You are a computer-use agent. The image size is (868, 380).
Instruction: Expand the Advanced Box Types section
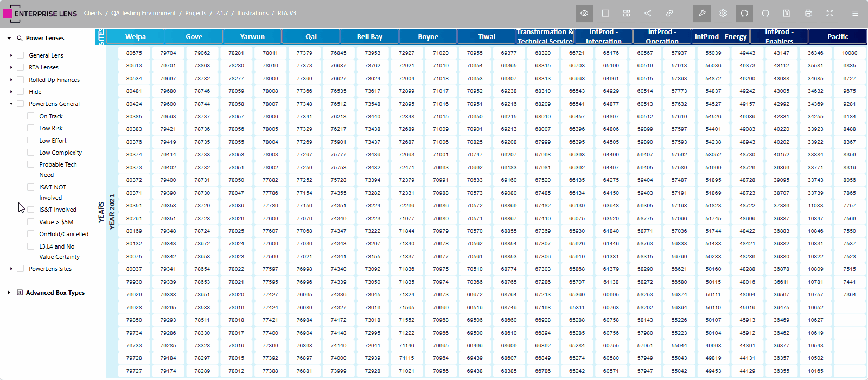pos(9,293)
